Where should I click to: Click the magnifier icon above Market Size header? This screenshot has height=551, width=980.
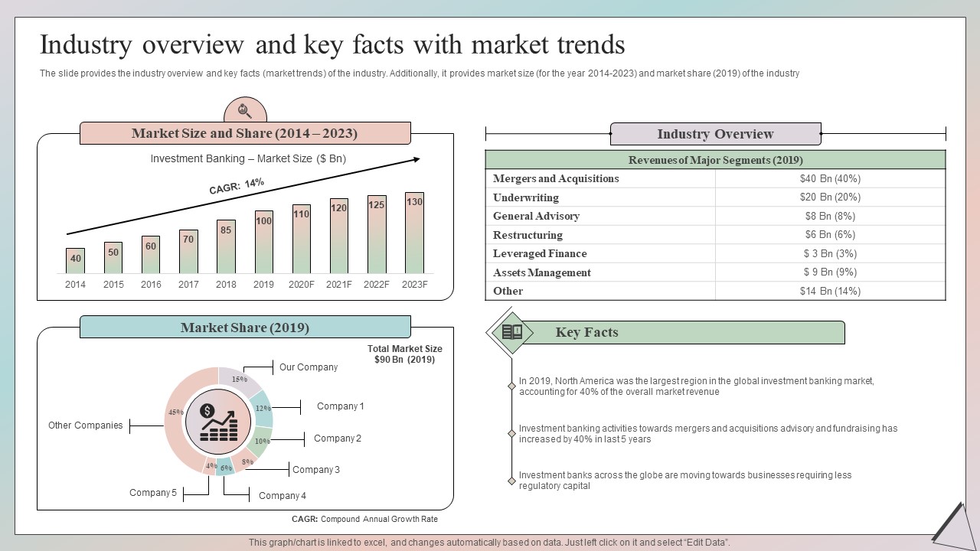click(x=245, y=110)
